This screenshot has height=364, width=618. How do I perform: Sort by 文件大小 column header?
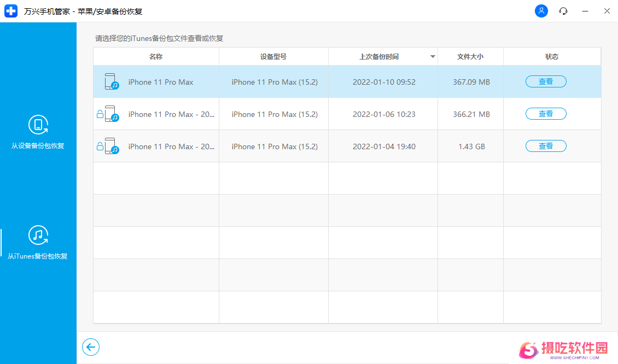tap(470, 57)
